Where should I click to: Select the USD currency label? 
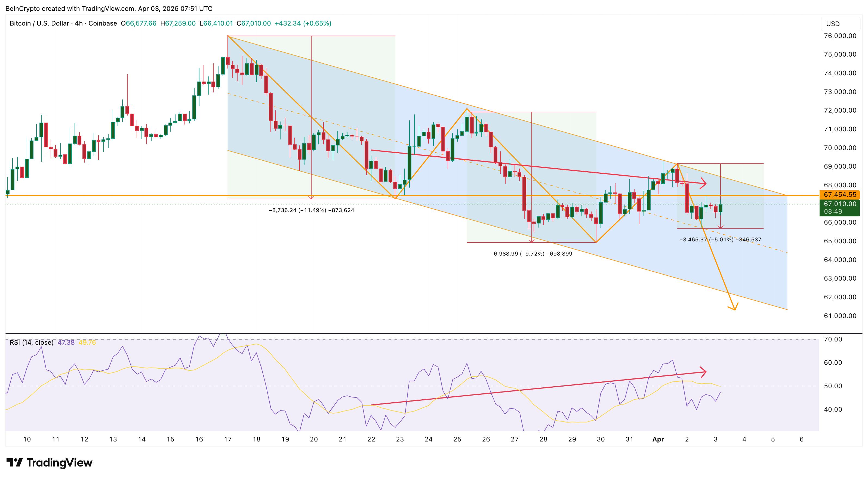[833, 24]
